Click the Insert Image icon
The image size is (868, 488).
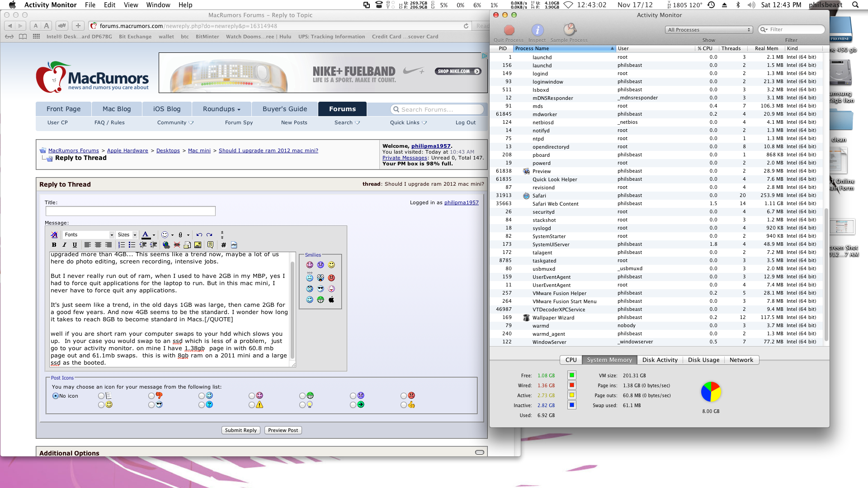198,245
